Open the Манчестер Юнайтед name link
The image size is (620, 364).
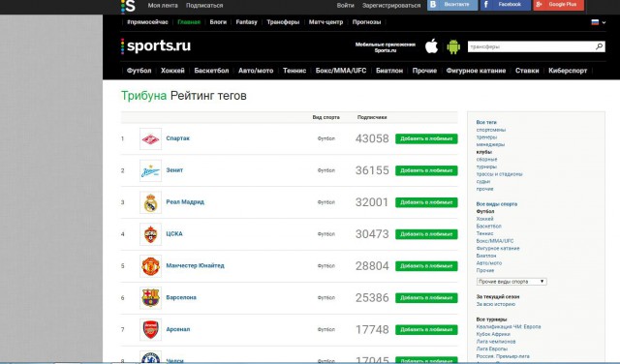195,265
